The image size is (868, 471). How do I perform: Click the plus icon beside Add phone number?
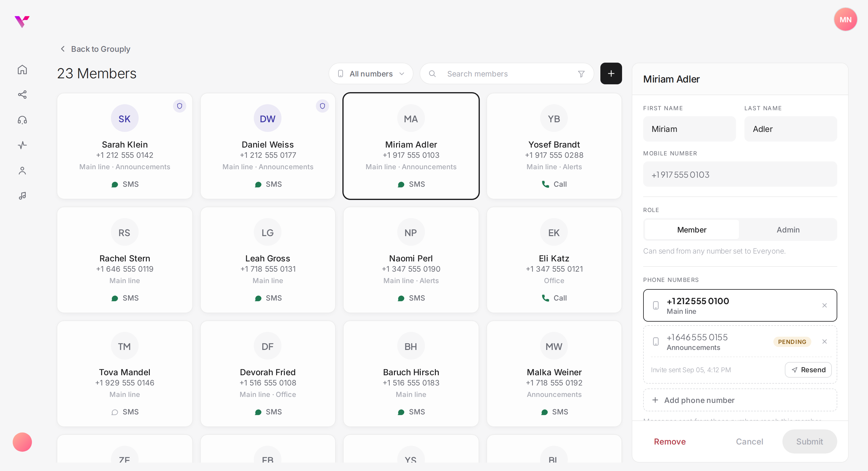[x=655, y=400]
